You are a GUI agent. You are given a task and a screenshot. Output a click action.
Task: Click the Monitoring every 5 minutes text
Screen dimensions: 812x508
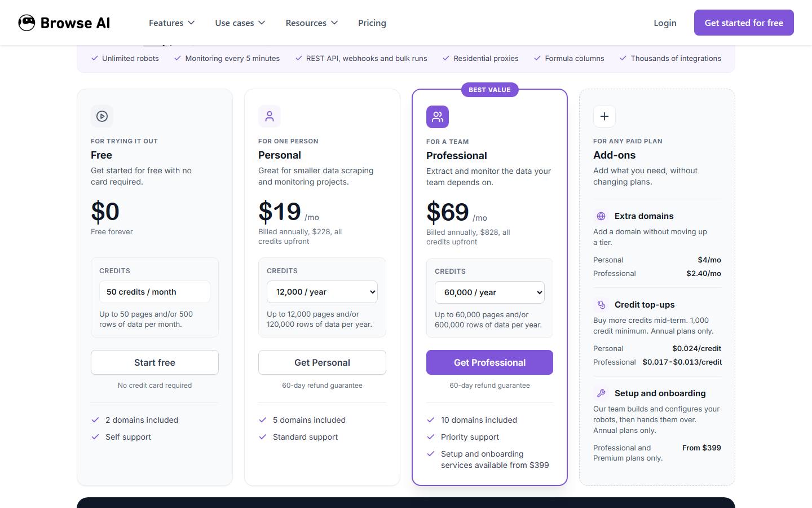(x=232, y=58)
